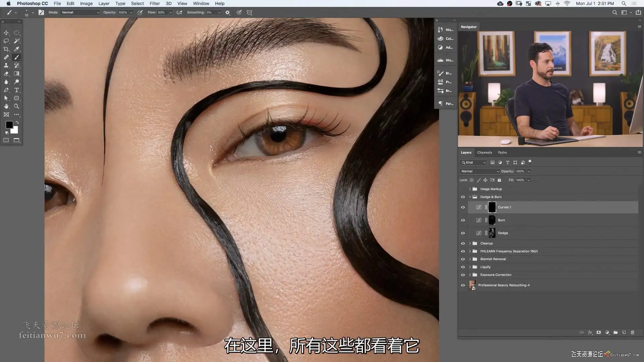Select the Horizontal Type tool
Screen dimensions: 644x362
point(16,90)
